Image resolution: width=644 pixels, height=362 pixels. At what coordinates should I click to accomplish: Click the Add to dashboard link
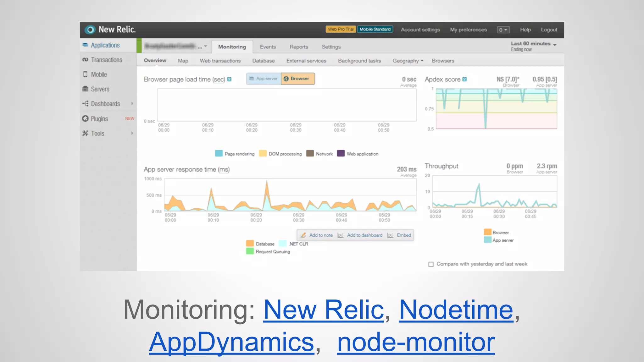point(364,235)
